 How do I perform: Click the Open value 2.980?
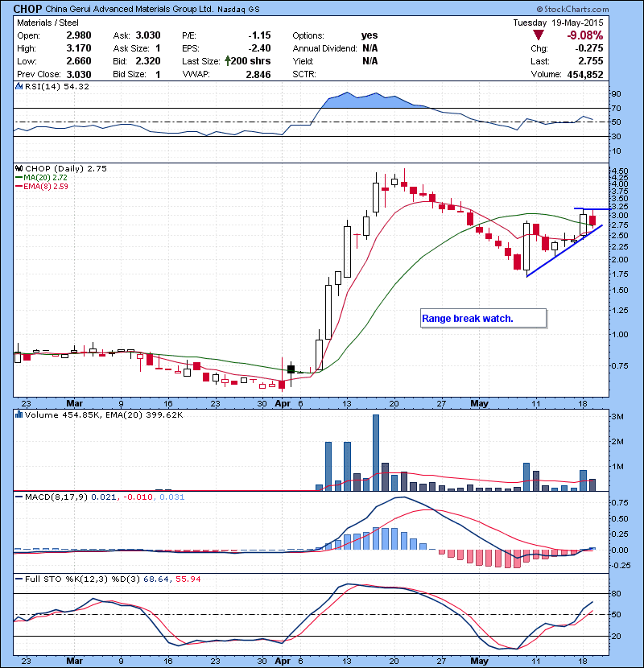[x=79, y=35]
